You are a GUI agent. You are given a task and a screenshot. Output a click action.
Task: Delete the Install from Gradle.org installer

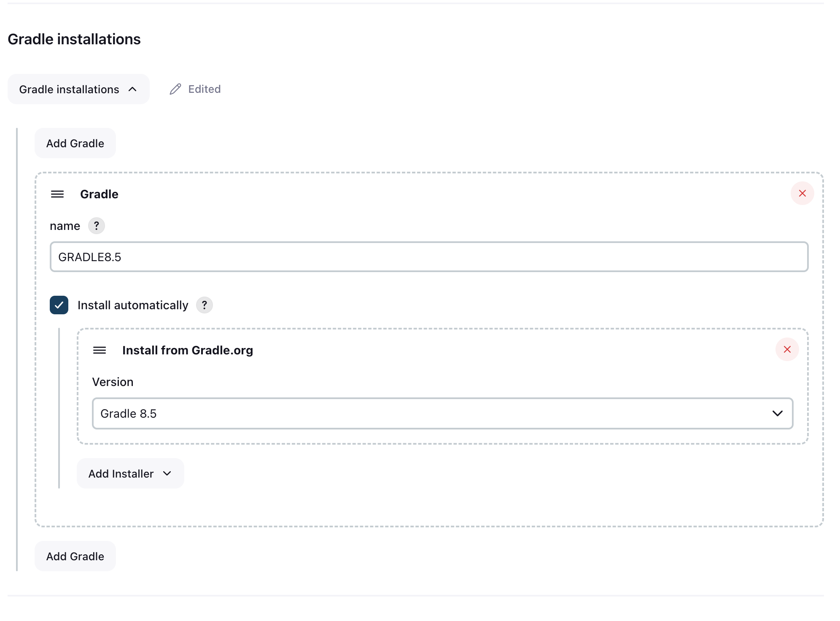pyautogui.click(x=787, y=349)
